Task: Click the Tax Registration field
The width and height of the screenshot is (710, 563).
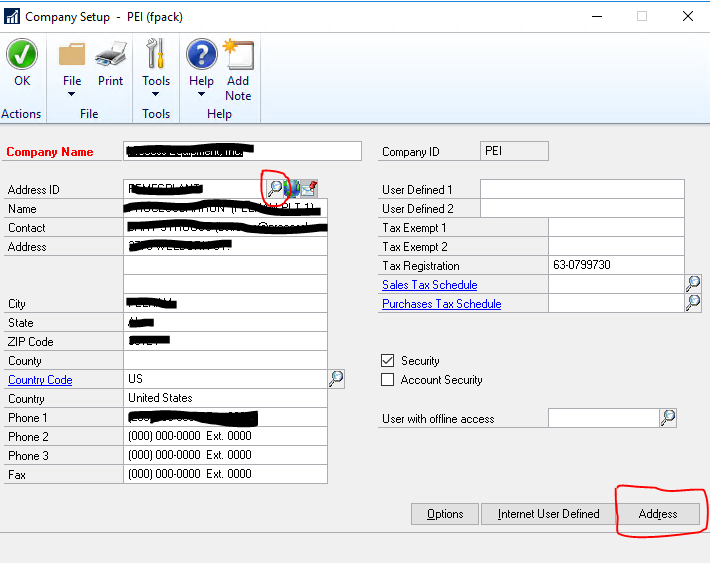Action: pyautogui.click(x=616, y=265)
